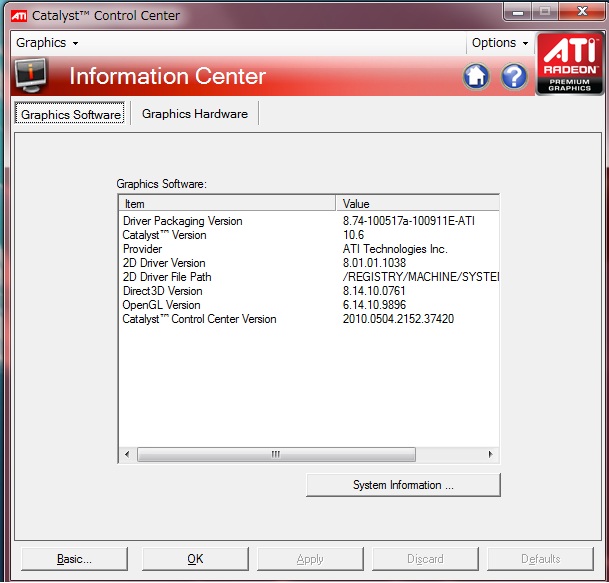Switch to the Graphics Hardware tab
The width and height of the screenshot is (609, 583).
pos(194,114)
